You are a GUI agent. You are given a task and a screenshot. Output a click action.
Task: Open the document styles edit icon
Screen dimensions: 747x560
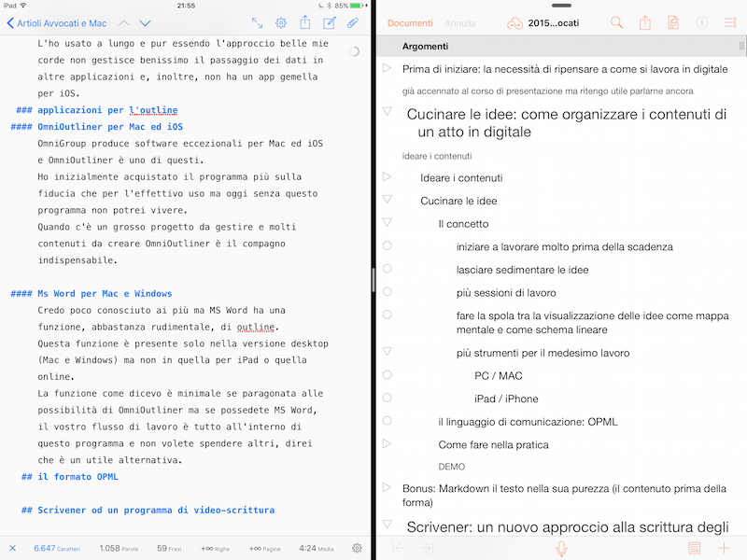[x=672, y=22]
